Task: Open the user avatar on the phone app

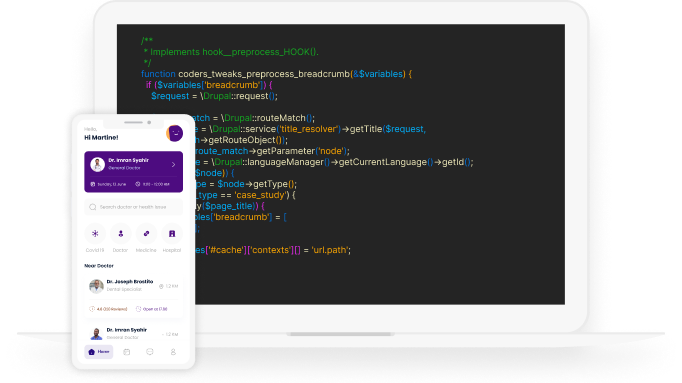Action: tap(174, 133)
